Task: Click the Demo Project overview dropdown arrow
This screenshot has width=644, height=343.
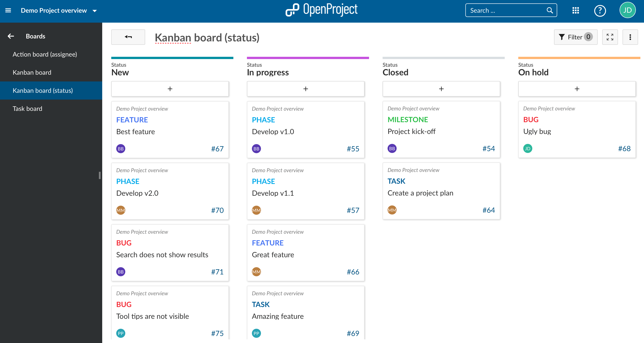Action: pyautogui.click(x=95, y=11)
